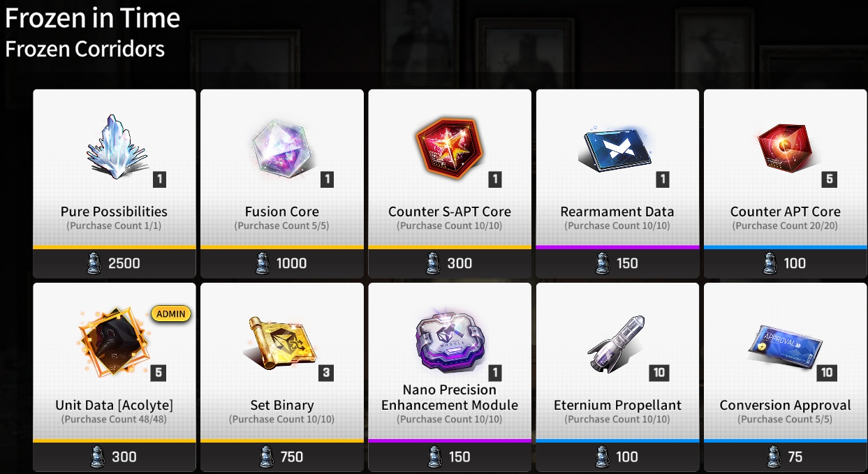The width and height of the screenshot is (868, 474).
Task: Click the 1000 price bar for Fusion Core
Action: click(282, 263)
